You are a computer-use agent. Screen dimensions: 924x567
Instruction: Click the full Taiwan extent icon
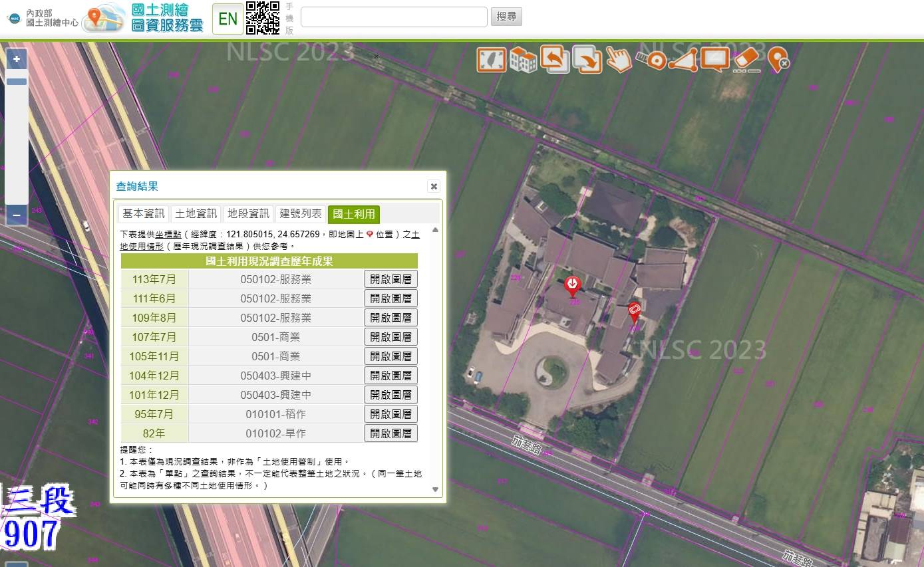492,60
